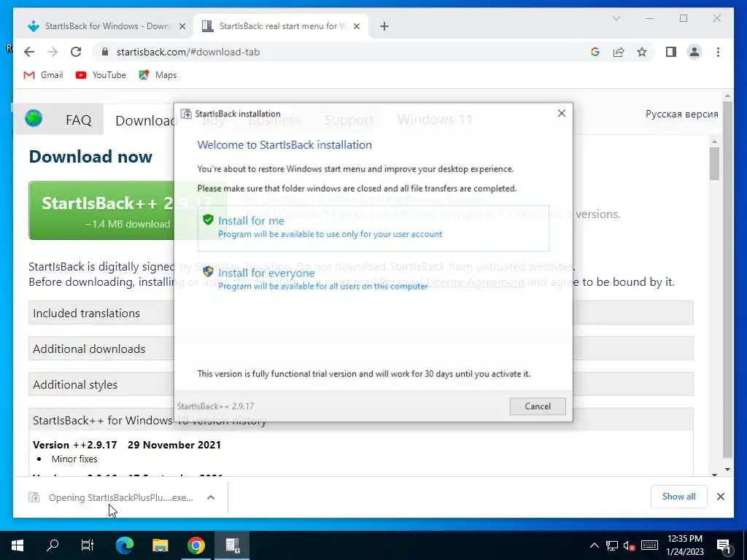This screenshot has height=560, width=747.
Task: Close the StartIsBack installation dialog
Action: tap(562, 113)
